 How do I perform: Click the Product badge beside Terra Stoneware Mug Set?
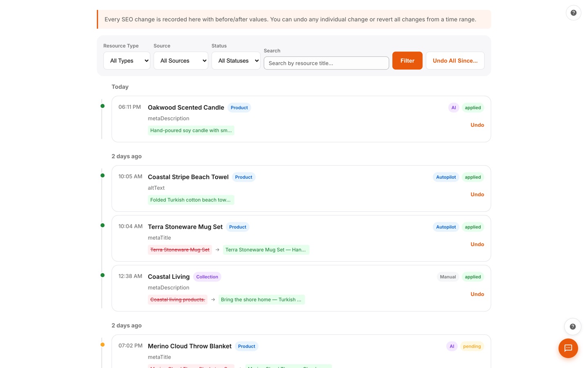tap(238, 227)
